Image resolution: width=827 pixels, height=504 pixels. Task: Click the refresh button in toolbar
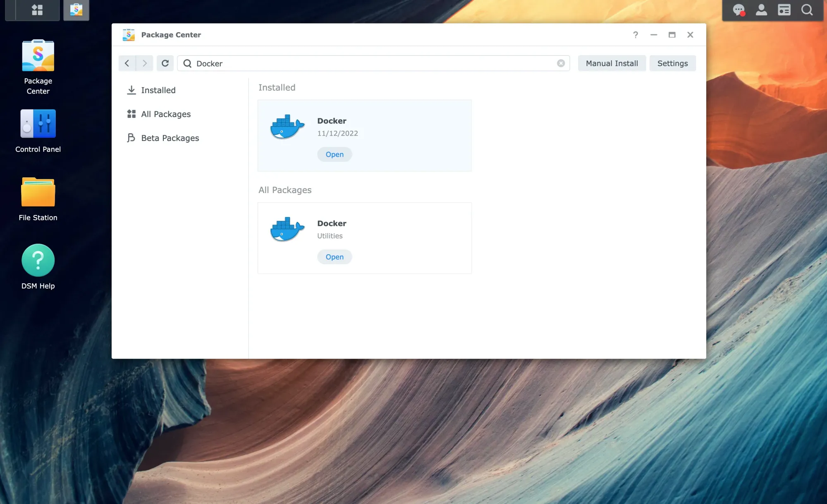165,63
